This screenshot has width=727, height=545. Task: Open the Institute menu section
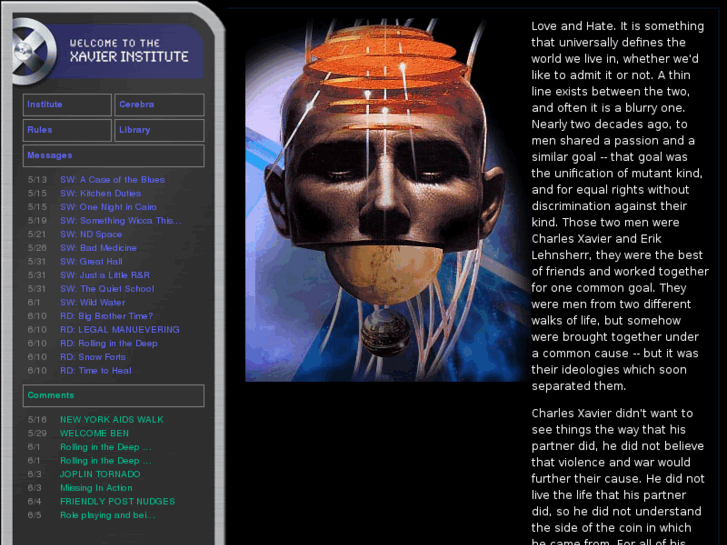point(67,105)
